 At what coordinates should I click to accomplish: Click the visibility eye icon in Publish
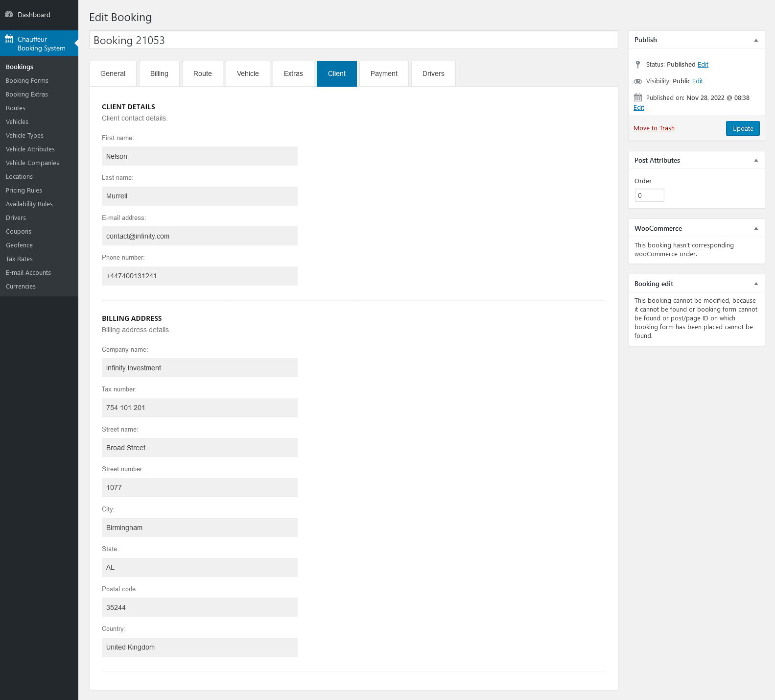(x=637, y=81)
